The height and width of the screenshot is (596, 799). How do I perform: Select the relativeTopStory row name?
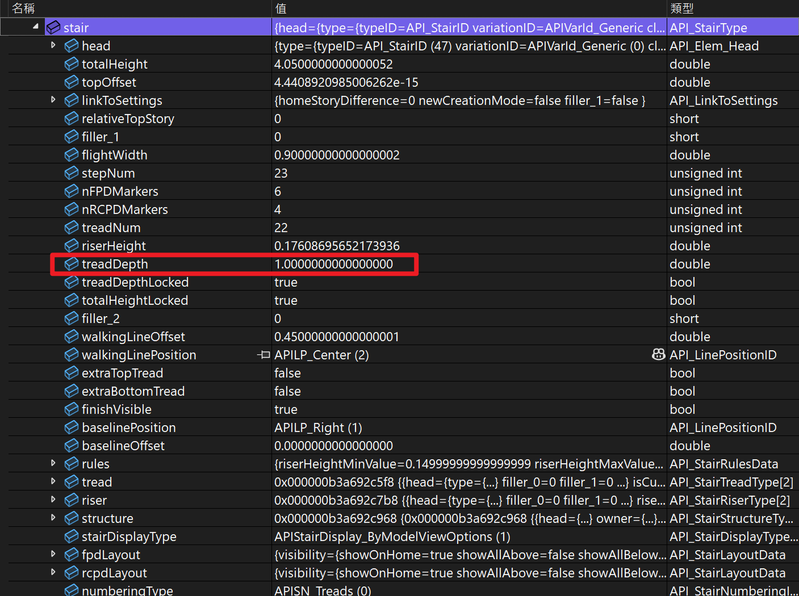(x=128, y=119)
